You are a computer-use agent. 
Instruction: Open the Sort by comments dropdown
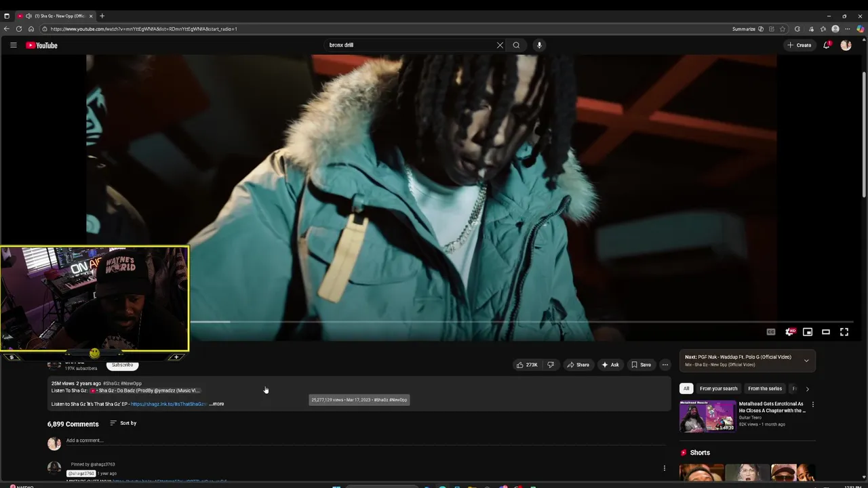pyautogui.click(x=123, y=423)
